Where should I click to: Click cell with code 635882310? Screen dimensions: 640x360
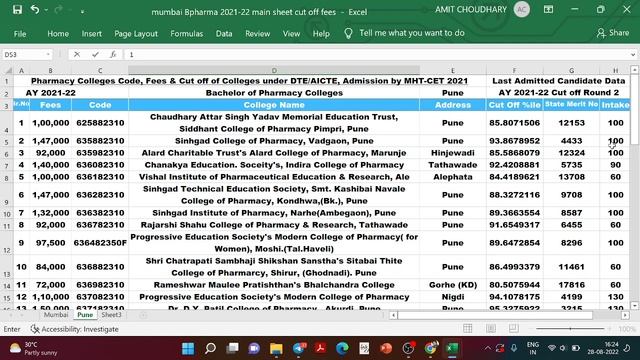100,141
